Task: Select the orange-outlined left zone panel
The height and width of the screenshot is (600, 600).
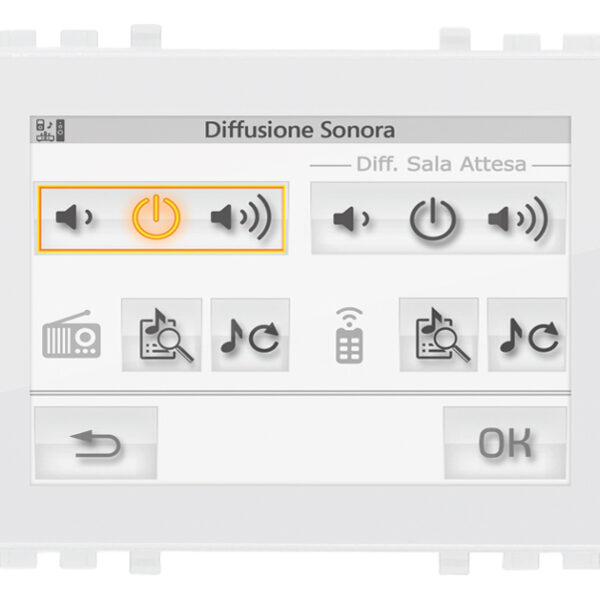Action: coord(161,218)
